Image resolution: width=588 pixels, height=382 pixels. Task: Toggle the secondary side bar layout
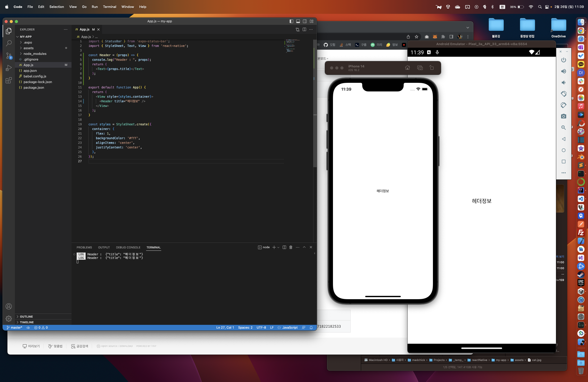click(x=305, y=21)
